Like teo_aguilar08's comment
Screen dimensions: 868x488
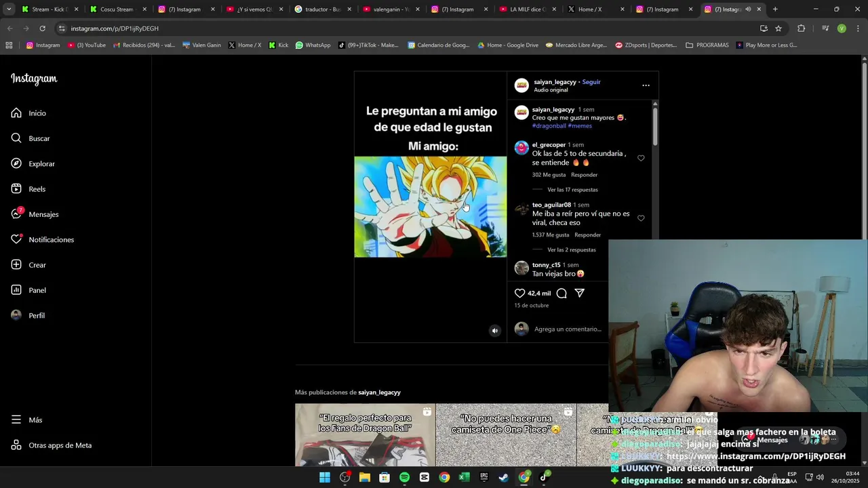coord(641,218)
